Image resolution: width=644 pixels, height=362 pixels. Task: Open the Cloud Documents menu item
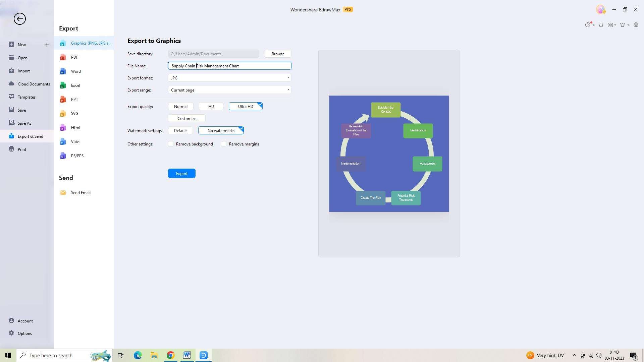[34, 83]
